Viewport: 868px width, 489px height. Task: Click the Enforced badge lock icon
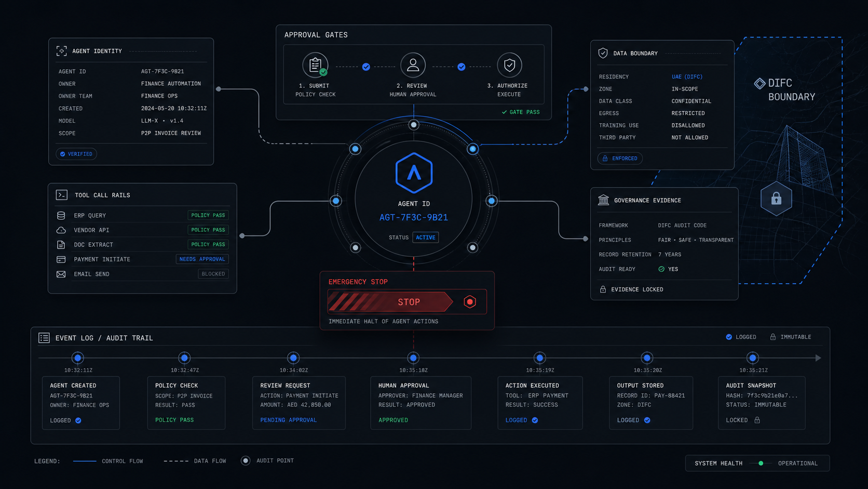(x=605, y=158)
